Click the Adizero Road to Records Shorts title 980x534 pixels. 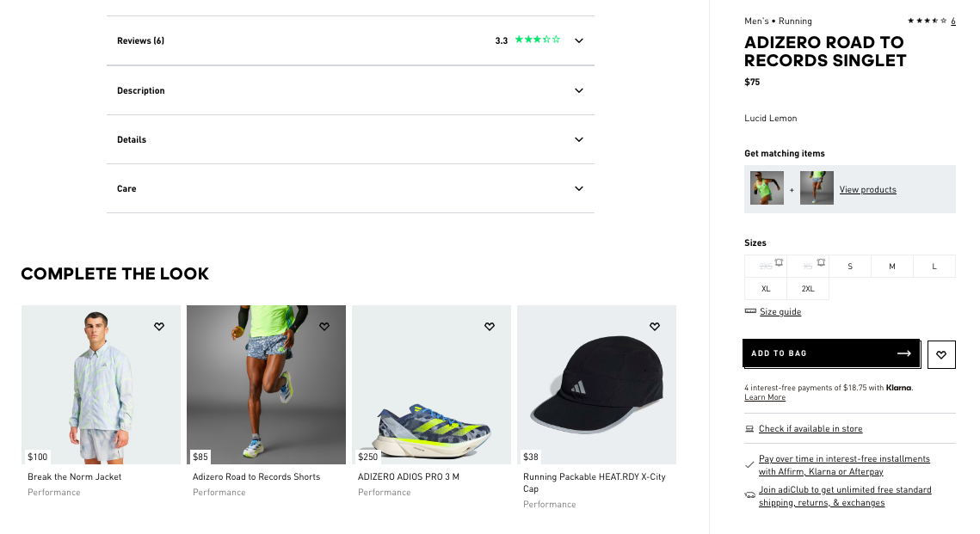pyautogui.click(x=256, y=476)
